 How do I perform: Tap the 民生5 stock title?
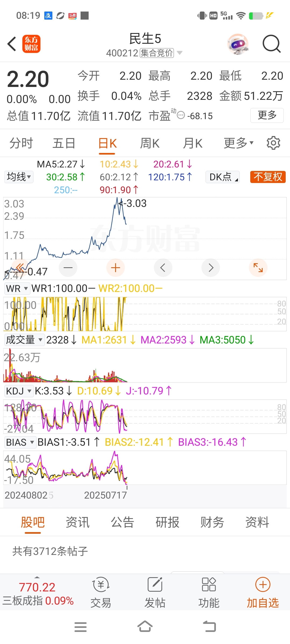click(145, 38)
